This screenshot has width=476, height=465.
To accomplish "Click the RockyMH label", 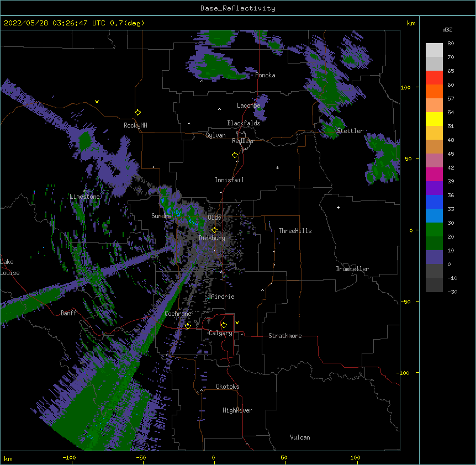I will tap(135, 125).
